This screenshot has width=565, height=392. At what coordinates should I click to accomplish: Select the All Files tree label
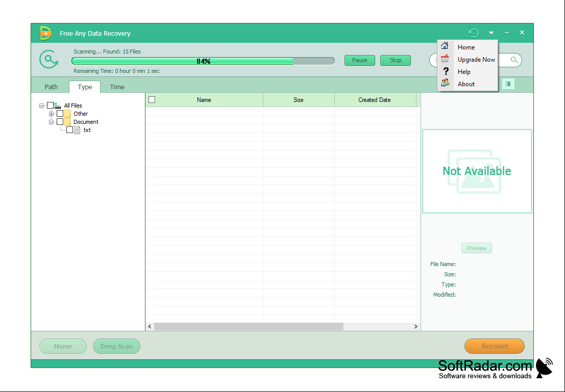pyautogui.click(x=73, y=106)
